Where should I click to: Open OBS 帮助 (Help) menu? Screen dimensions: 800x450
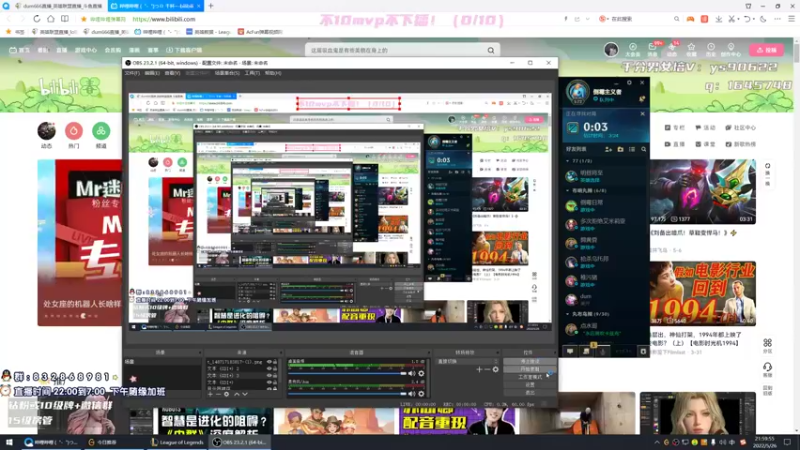pyautogui.click(x=273, y=73)
